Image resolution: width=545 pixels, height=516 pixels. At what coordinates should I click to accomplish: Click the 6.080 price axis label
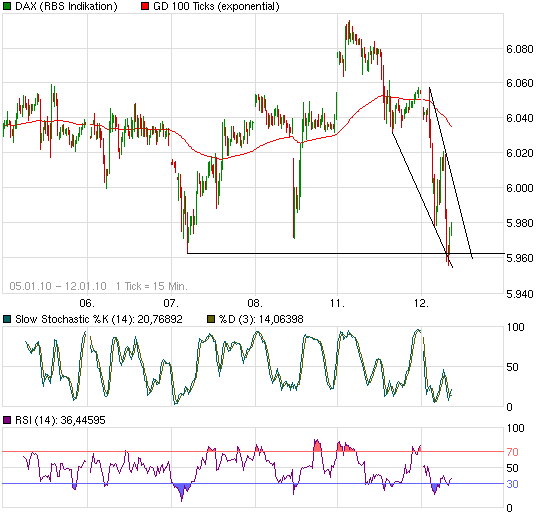[x=520, y=49]
